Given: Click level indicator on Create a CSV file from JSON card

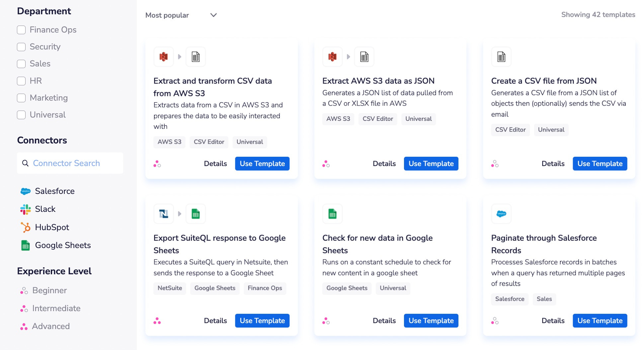Looking at the screenshot, I should pyautogui.click(x=495, y=164).
